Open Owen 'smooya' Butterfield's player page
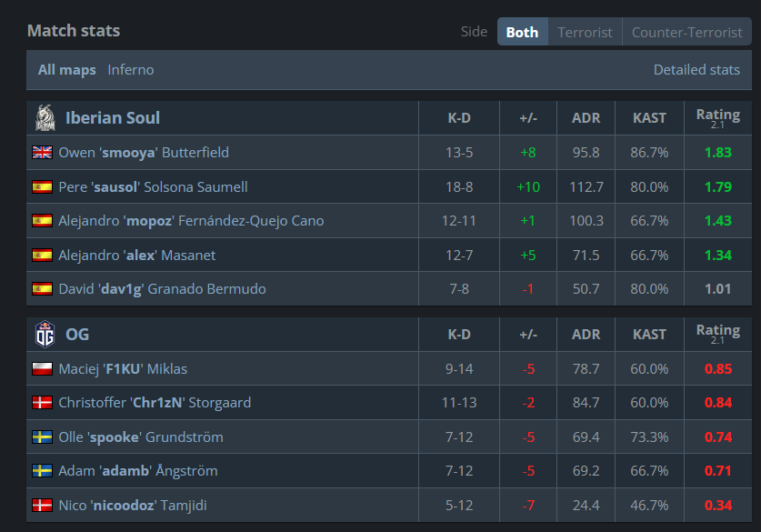 tap(144, 153)
